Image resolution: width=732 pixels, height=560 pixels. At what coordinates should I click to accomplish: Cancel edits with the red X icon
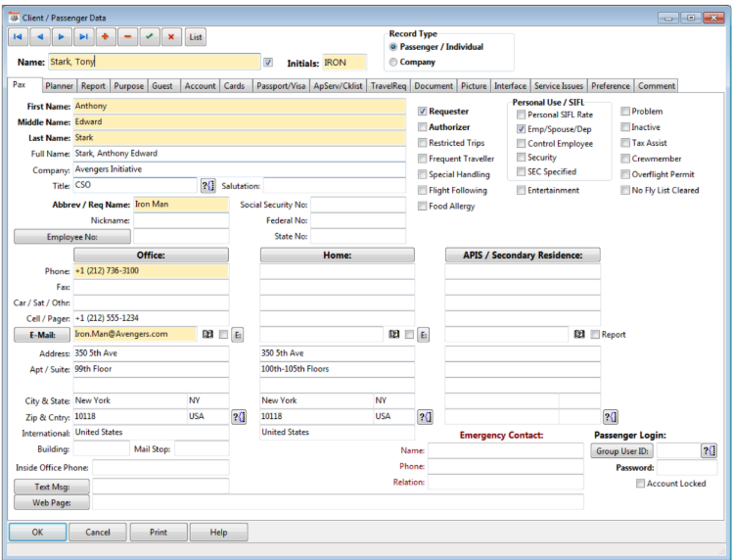click(170, 36)
